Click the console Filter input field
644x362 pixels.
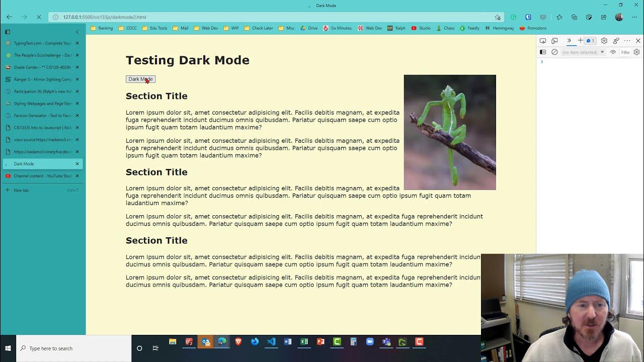click(x=625, y=52)
